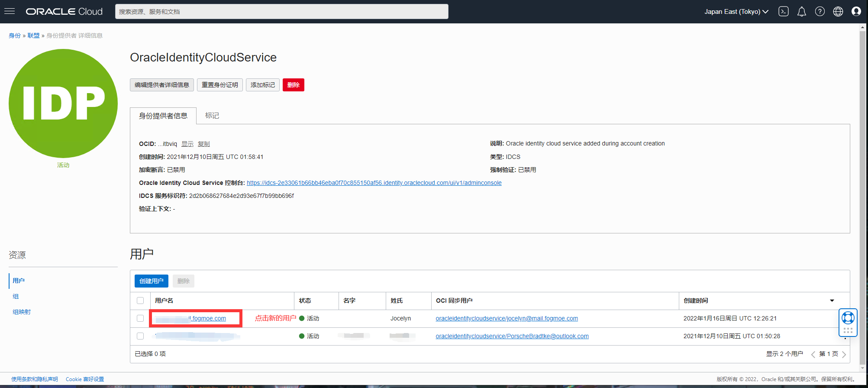Select 用户 in resources sidebar
The width and height of the screenshot is (868, 388).
point(19,281)
